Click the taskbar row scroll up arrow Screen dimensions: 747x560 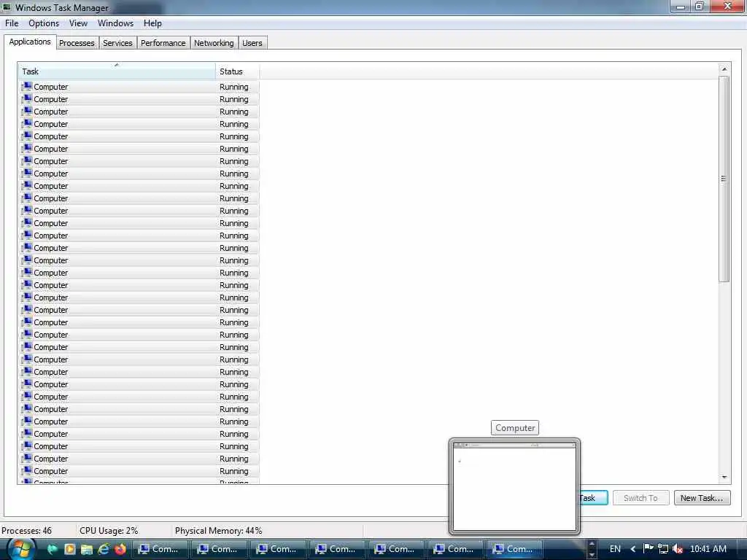(592, 544)
